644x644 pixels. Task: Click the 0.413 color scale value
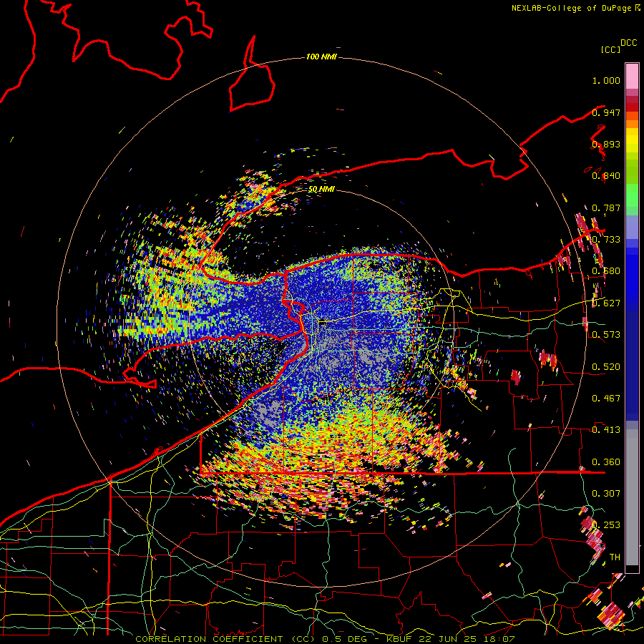click(606, 429)
